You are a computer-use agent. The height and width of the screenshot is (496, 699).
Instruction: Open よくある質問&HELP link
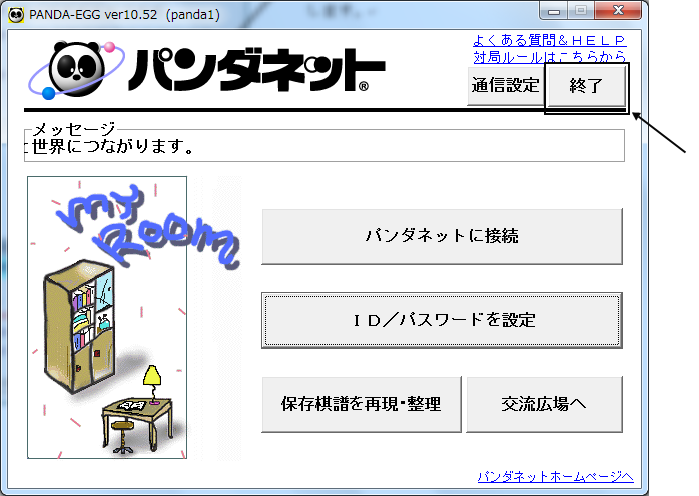click(549, 41)
